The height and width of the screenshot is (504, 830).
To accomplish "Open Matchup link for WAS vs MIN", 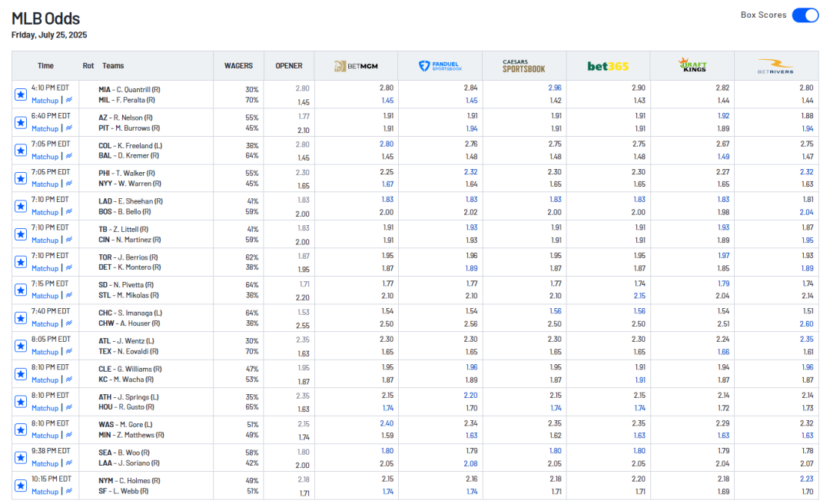I will click(x=45, y=436).
